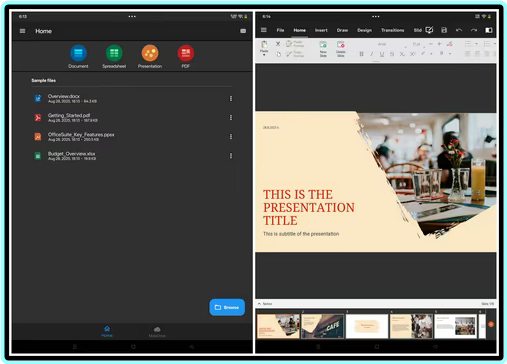Open options menu for OfficeSuite_Key_Features.ppsx
507x364 pixels.
click(231, 136)
